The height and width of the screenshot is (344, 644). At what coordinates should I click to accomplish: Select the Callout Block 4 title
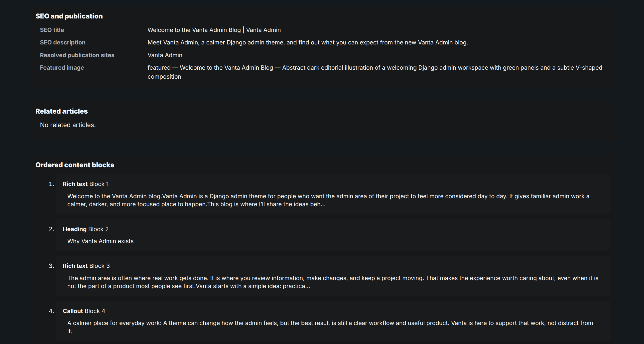click(84, 311)
